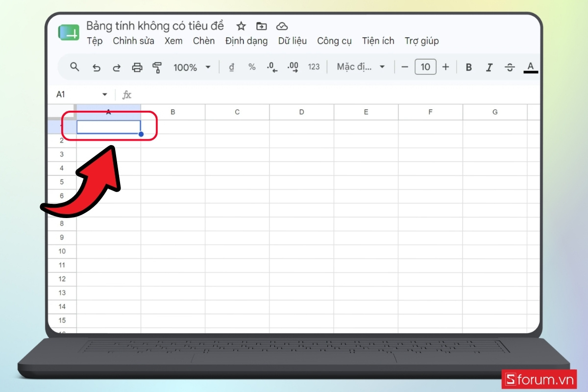Increase font size with the plus button
The height and width of the screenshot is (392, 588).
[x=445, y=67]
